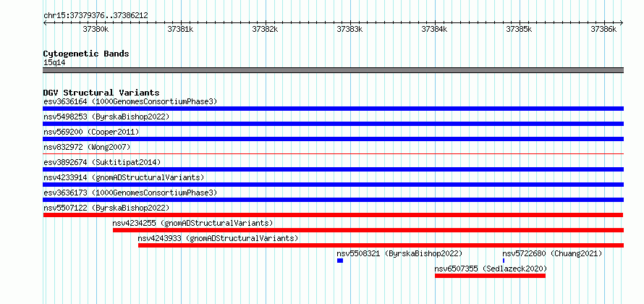Open nsv5722680 (Chuang2021) label
The height and width of the screenshot is (304, 644).
coord(552,253)
